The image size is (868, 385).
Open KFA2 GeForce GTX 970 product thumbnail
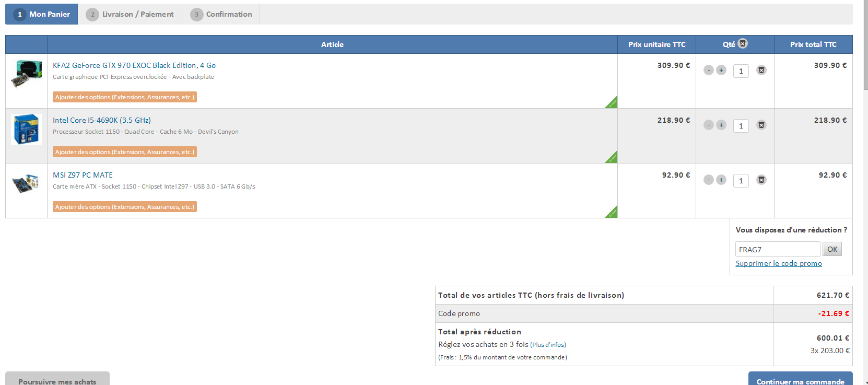(x=26, y=74)
